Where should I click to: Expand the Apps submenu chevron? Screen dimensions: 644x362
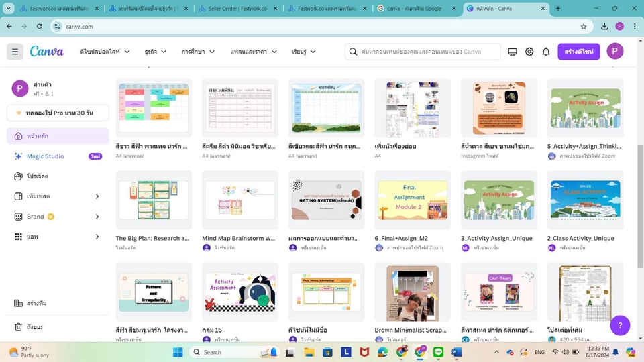click(97, 237)
